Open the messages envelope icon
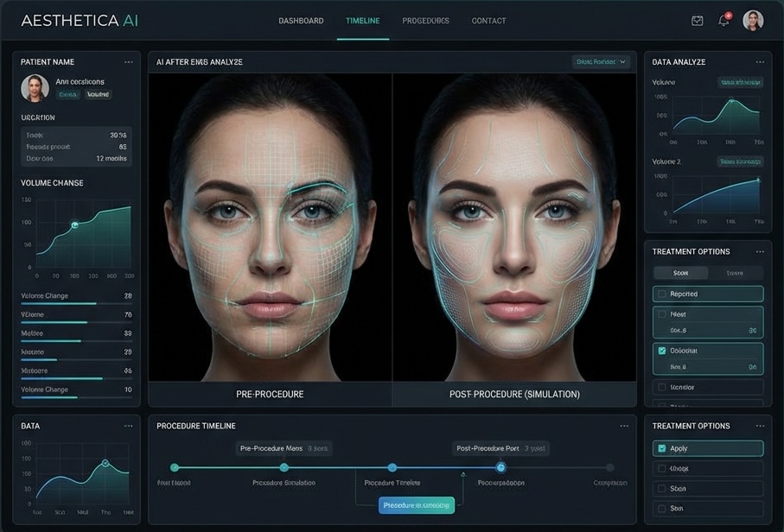The image size is (784, 532). coord(696,19)
